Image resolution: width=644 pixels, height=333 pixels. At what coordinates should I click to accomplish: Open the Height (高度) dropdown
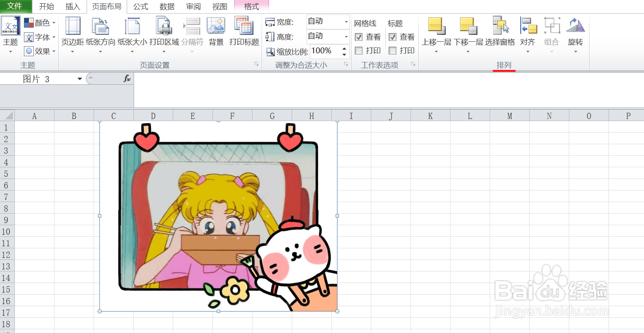click(x=346, y=37)
